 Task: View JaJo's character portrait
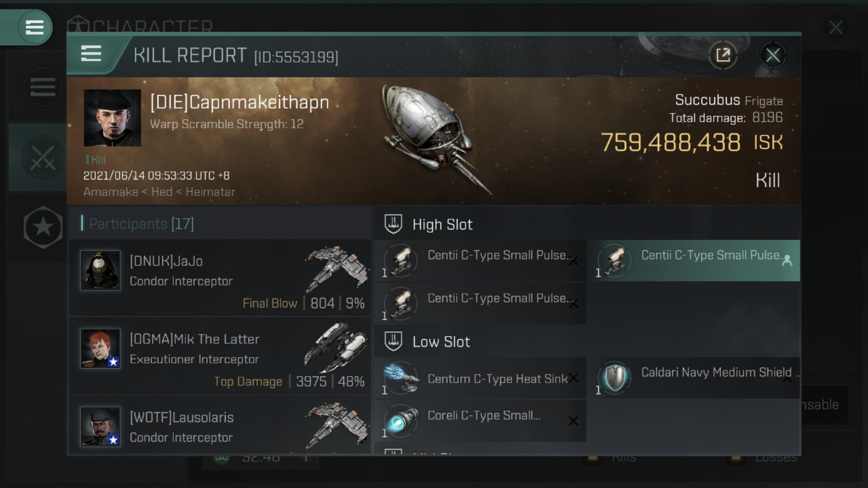(x=100, y=270)
